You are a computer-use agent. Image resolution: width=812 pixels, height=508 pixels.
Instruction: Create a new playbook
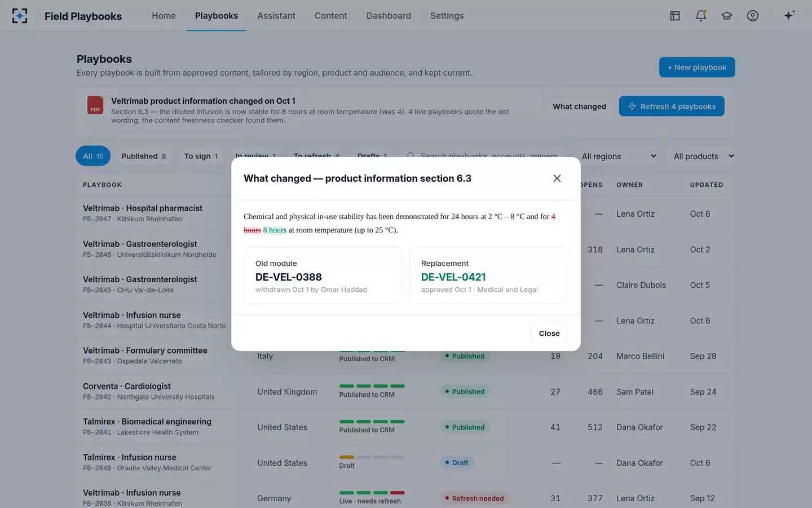(x=697, y=67)
